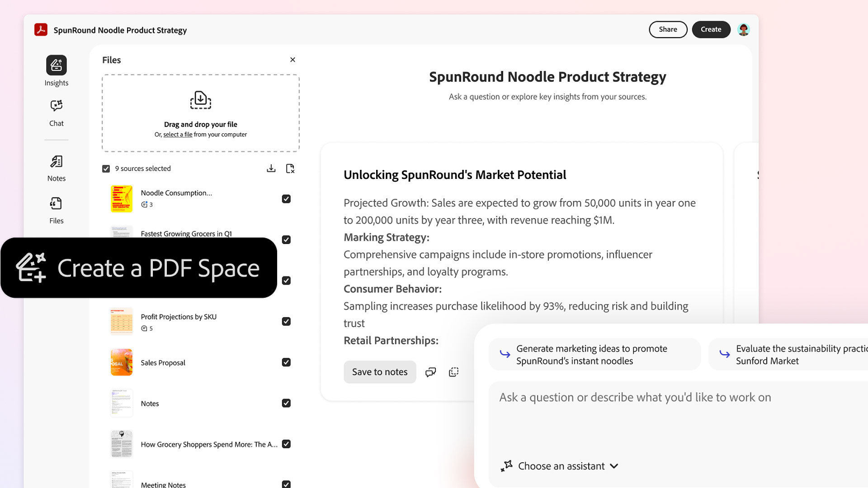The image size is (868, 488).
Task: Click the Ask a question input field
Action: pyautogui.click(x=678, y=416)
